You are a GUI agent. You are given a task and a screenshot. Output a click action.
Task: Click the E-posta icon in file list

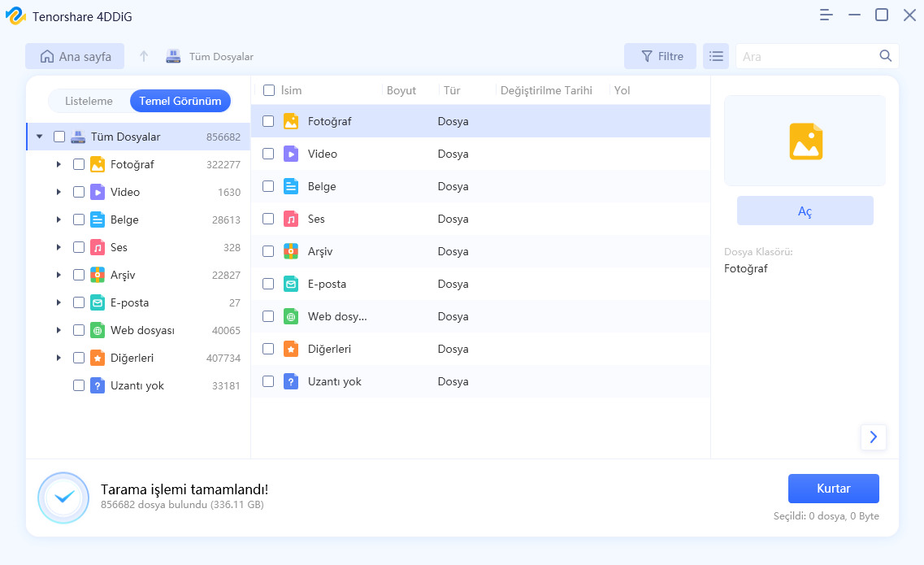pos(291,284)
